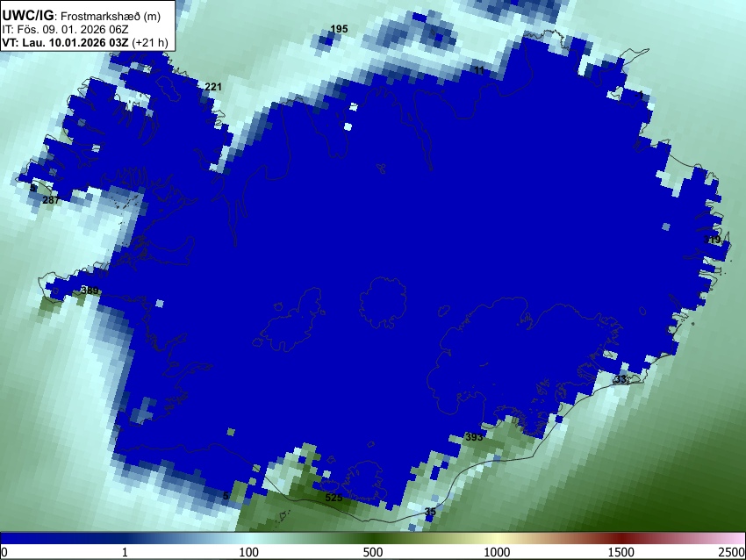Viewport: 746px width, 560px height.
Task: Click the station value 389
Action: [x=90, y=291]
